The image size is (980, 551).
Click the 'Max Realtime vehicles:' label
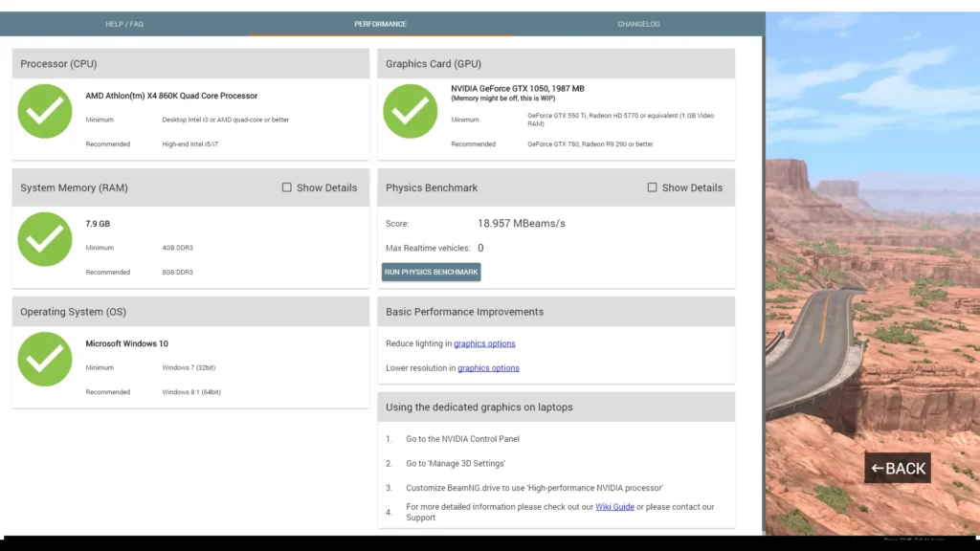pos(428,248)
